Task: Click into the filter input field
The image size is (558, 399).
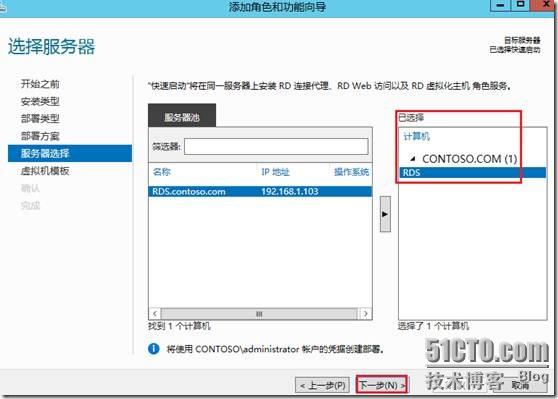Action: point(276,146)
